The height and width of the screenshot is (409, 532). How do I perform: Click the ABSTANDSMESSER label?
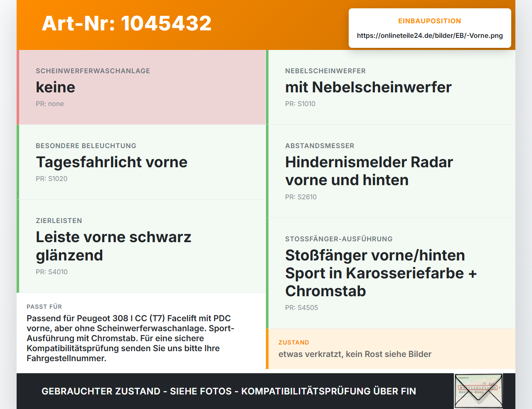[x=320, y=146]
